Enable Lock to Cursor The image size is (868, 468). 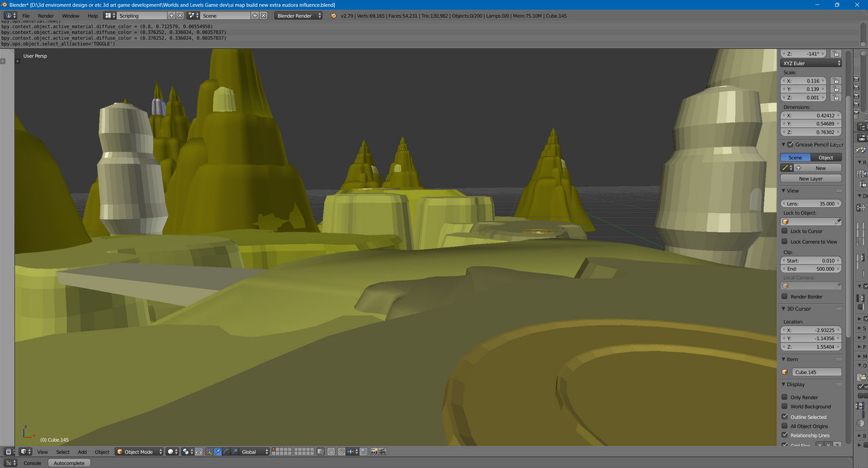pos(785,231)
